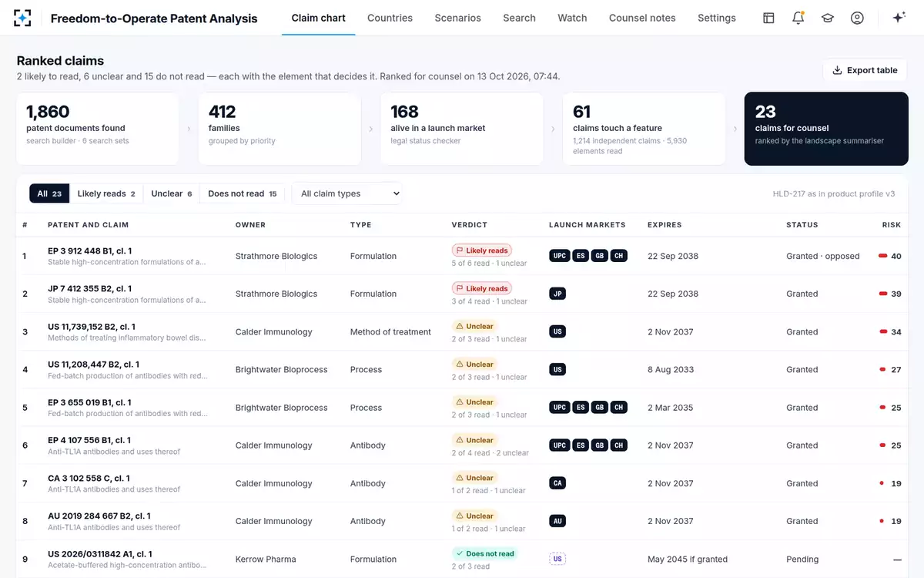This screenshot has height=578, width=924.
Task: Filter by Unclear claims
Action: (x=172, y=193)
